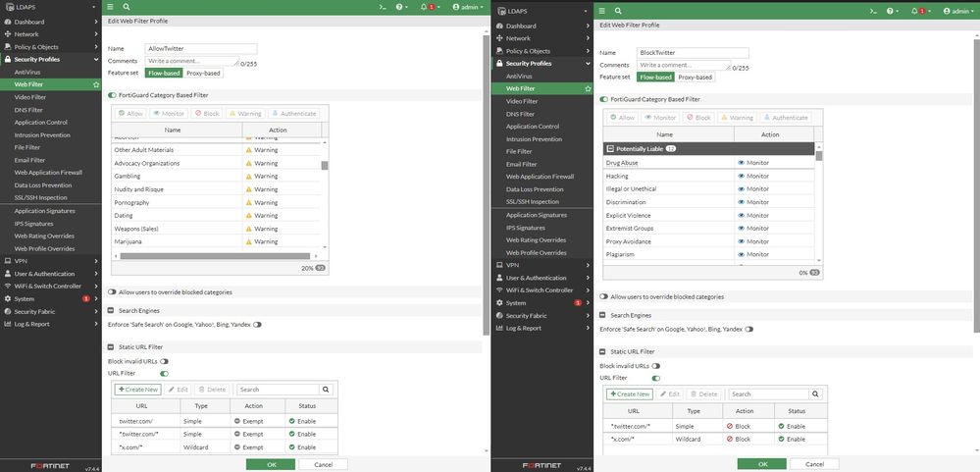Image resolution: width=980 pixels, height=472 pixels.
Task: Toggle URL Filter switch in BlockTwitter window
Action: [655, 378]
